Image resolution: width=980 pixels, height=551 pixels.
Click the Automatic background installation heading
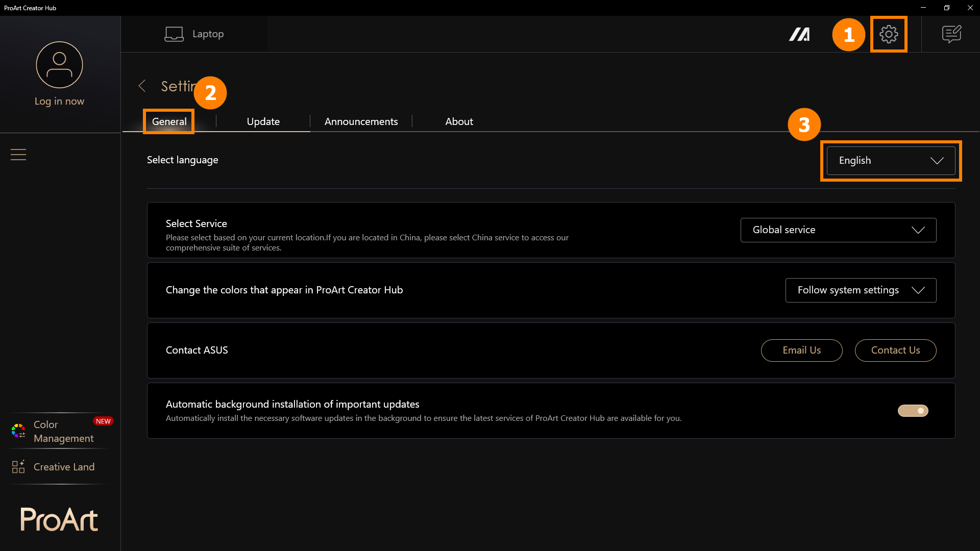[292, 404]
